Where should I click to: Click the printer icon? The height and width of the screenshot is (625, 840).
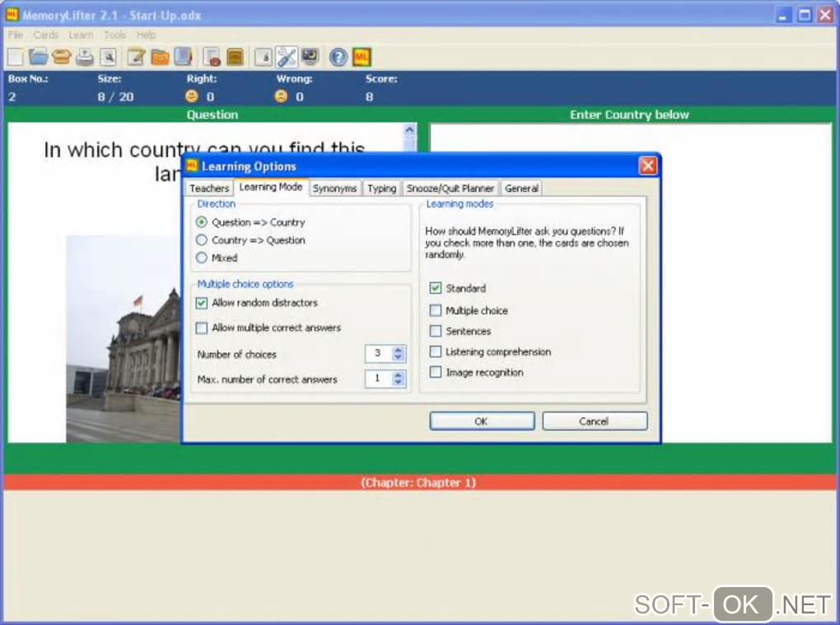coord(84,57)
